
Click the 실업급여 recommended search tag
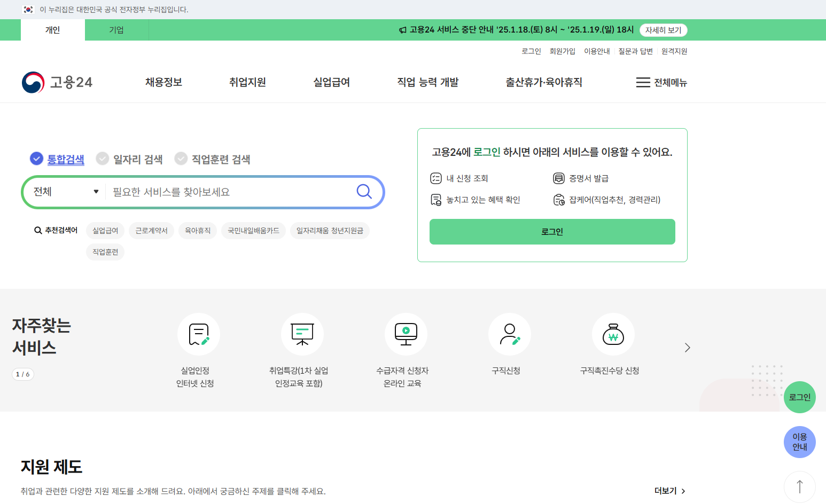pos(105,230)
